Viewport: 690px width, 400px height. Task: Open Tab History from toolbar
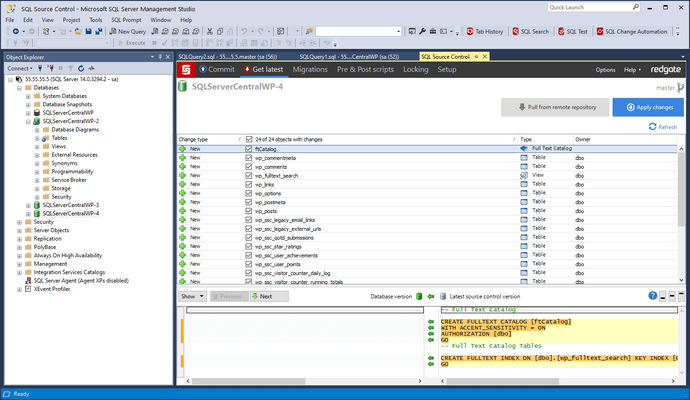pyautogui.click(x=484, y=31)
